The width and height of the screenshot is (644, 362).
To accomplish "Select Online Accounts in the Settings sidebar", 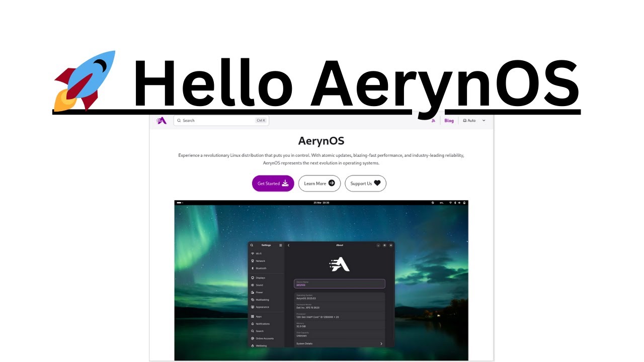I will coord(266,338).
